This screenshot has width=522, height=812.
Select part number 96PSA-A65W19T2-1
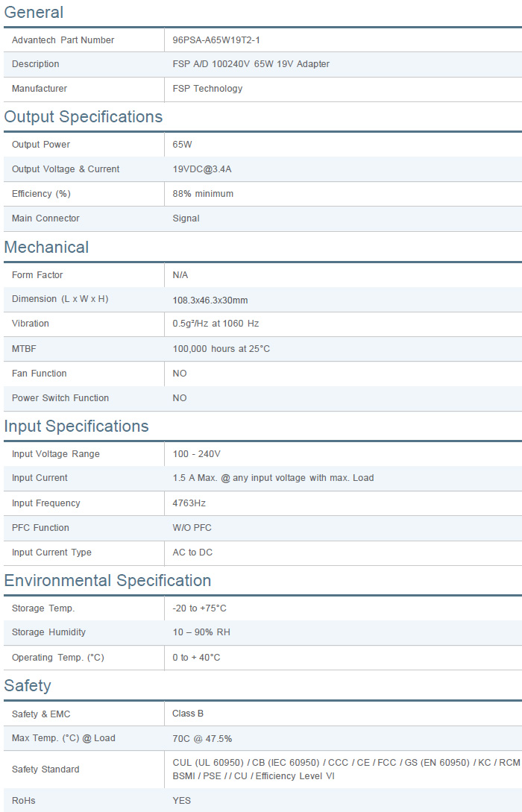tap(216, 40)
